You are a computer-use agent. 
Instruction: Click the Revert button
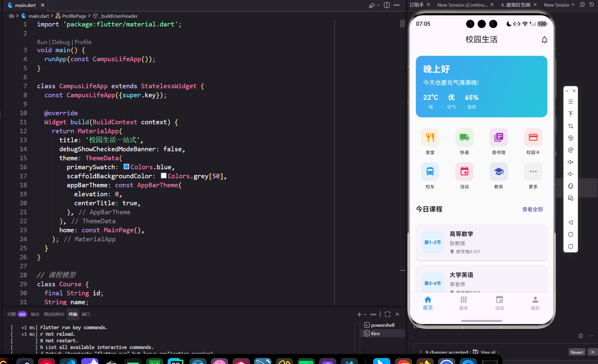pyautogui.click(x=577, y=352)
